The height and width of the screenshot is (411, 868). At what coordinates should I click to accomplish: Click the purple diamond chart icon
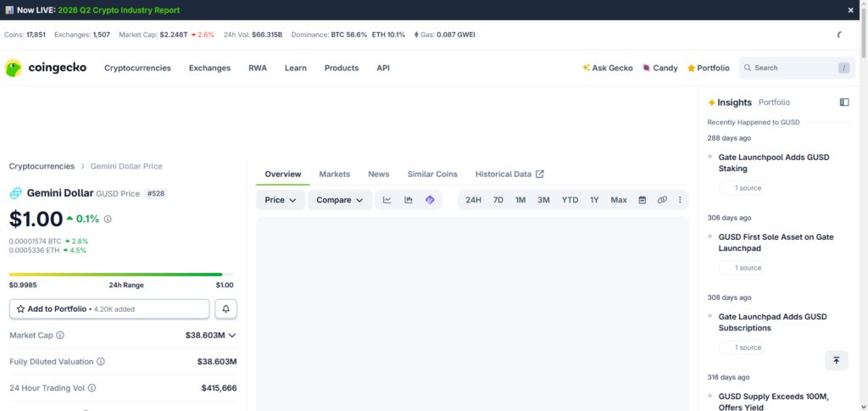tap(430, 200)
